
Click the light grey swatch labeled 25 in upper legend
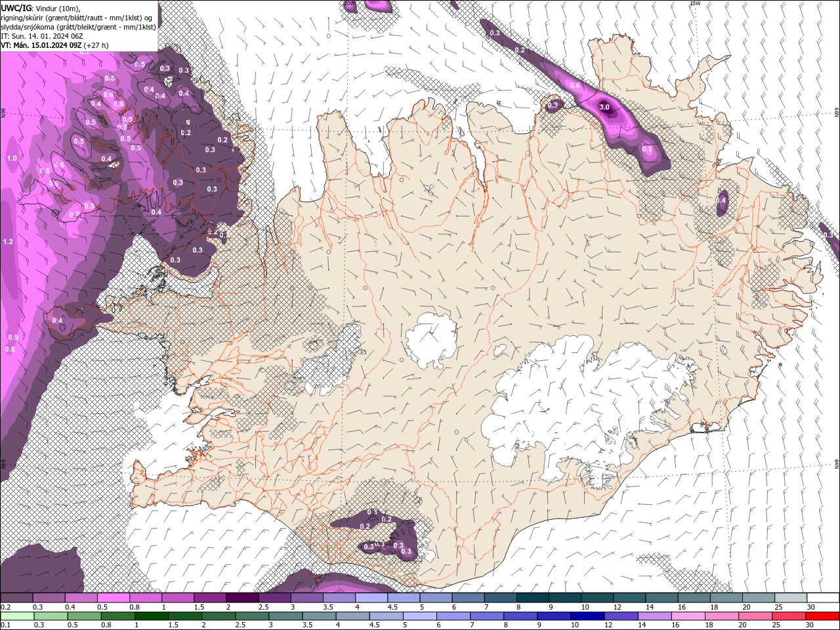tap(791, 598)
